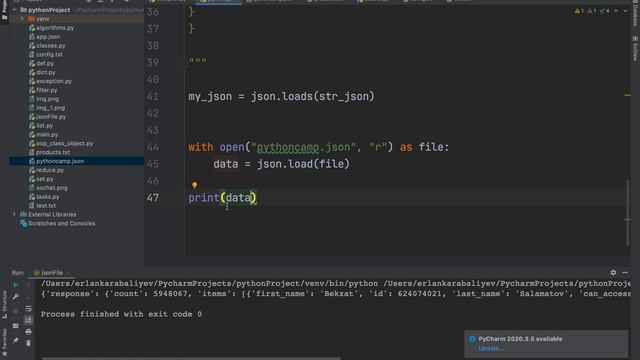Screen dimensions: 640x360
Task: Expand External Libraries node
Action: (15, 214)
